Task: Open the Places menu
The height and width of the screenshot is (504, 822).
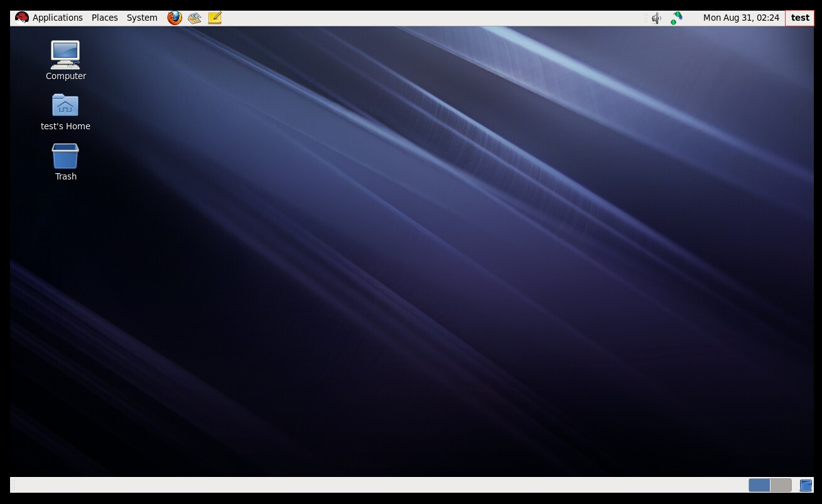Action: tap(105, 18)
